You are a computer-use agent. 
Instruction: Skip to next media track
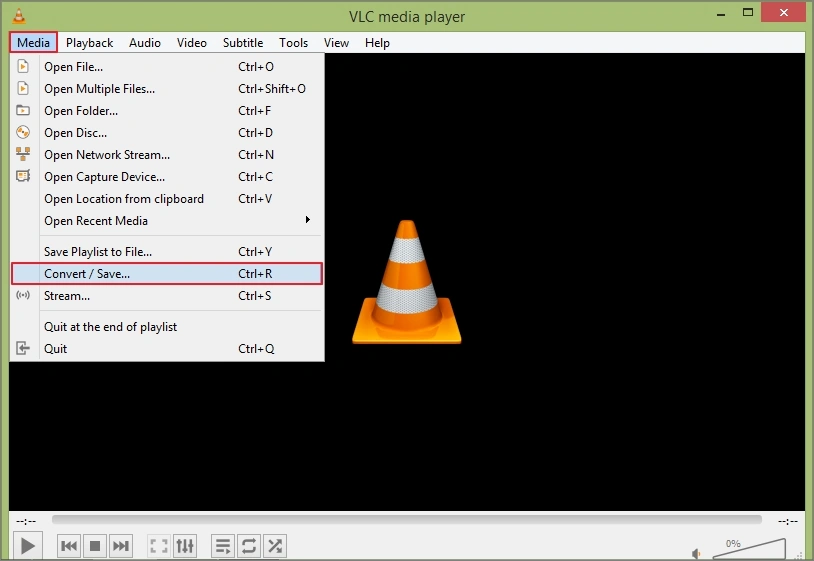[x=120, y=546]
